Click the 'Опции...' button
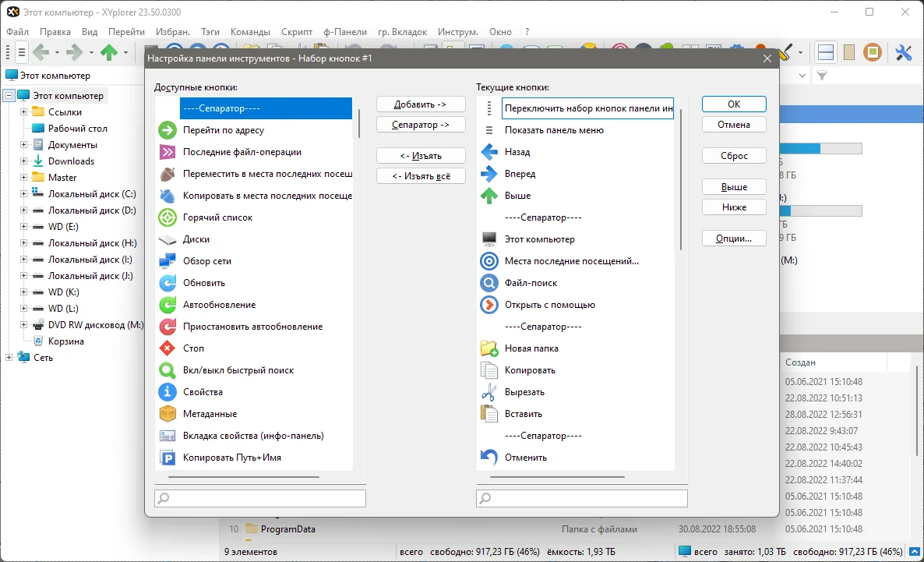This screenshot has height=562, width=924. (x=734, y=239)
